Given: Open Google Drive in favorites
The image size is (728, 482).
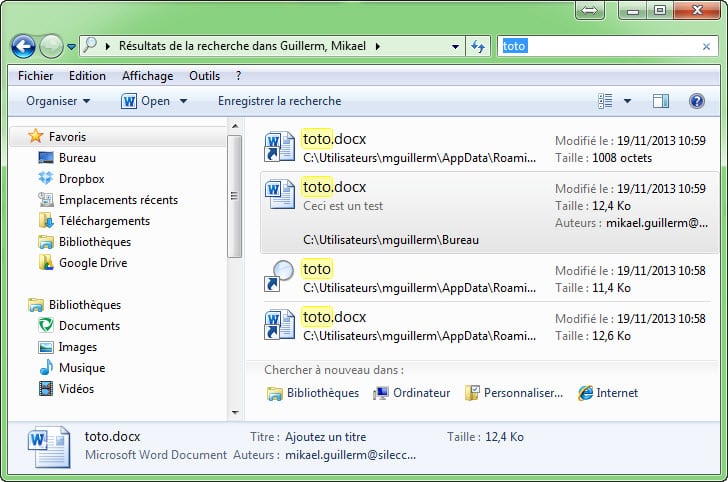Looking at the screenshot, I should tap(93, 263).
